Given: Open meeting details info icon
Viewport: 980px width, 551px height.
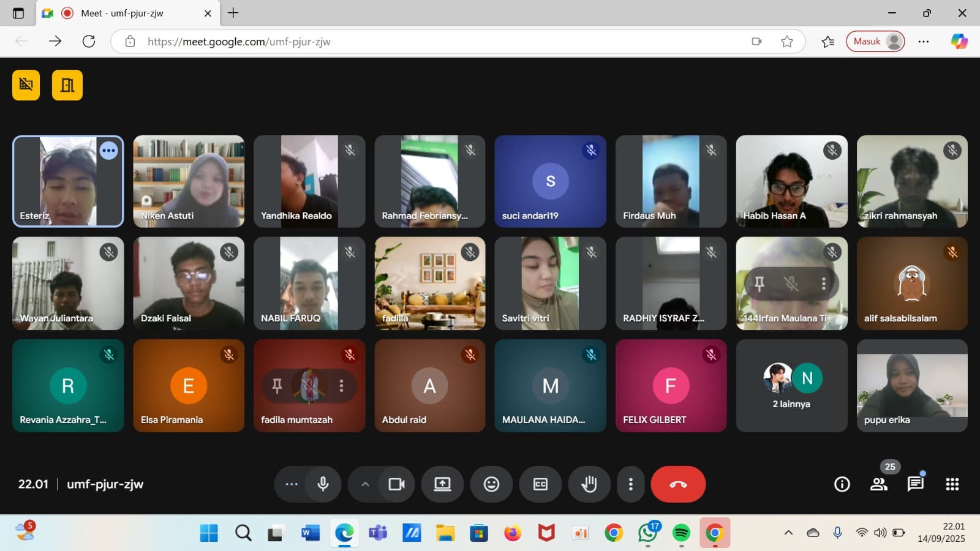Looking at the screenshot, I should 842,484.
